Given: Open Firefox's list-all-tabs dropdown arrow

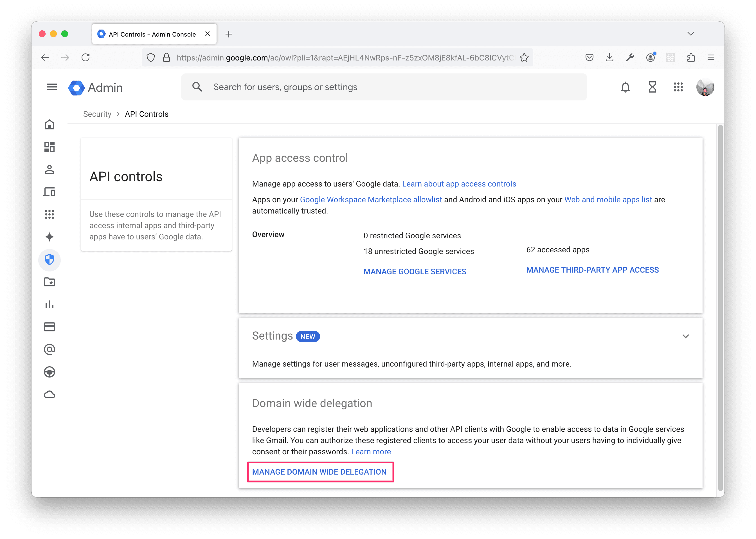Looking at the screenshot, I should pyautogui.click(x=691, y=33).
